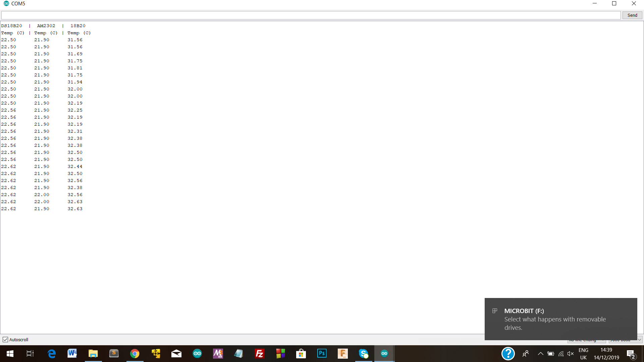Open Google Chrome taskbar icon
The height and width of the screenshot is (362, 644).
pyautogui.click(x=135, y=354)
